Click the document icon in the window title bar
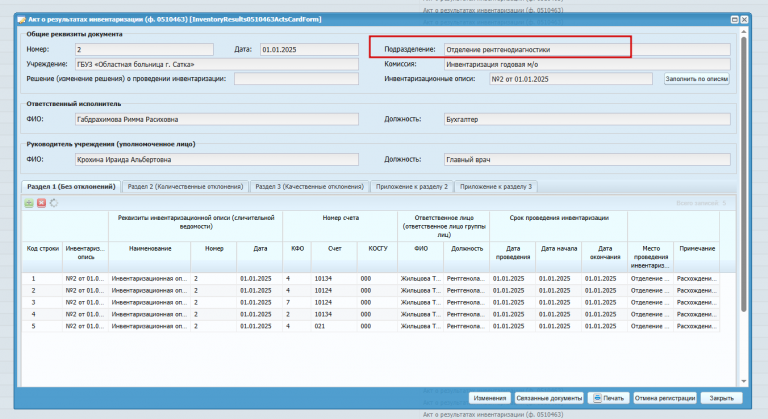Screen dimensions: 768x419 pyautogui.click(x=21, y=20)
